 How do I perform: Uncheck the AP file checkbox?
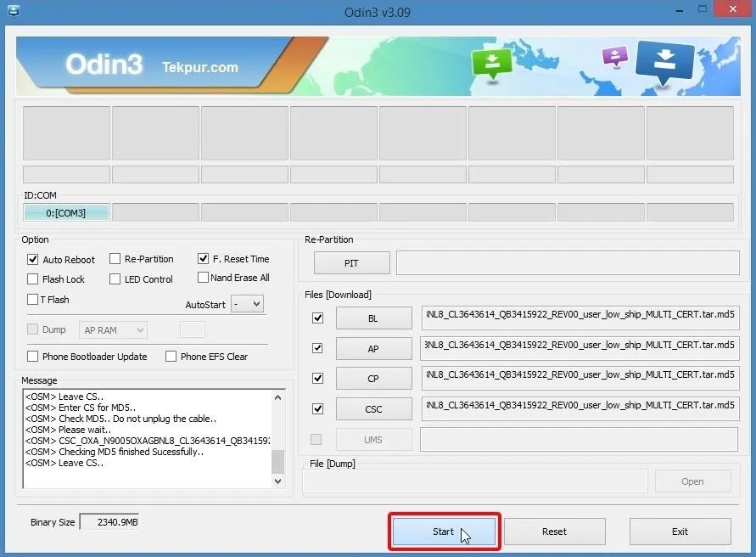pyautogui.click(x=317, y=348)
